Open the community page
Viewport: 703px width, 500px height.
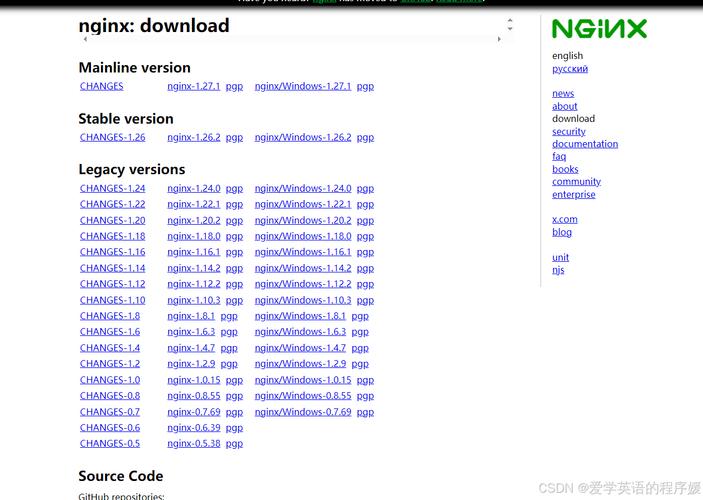pos(576,182)
